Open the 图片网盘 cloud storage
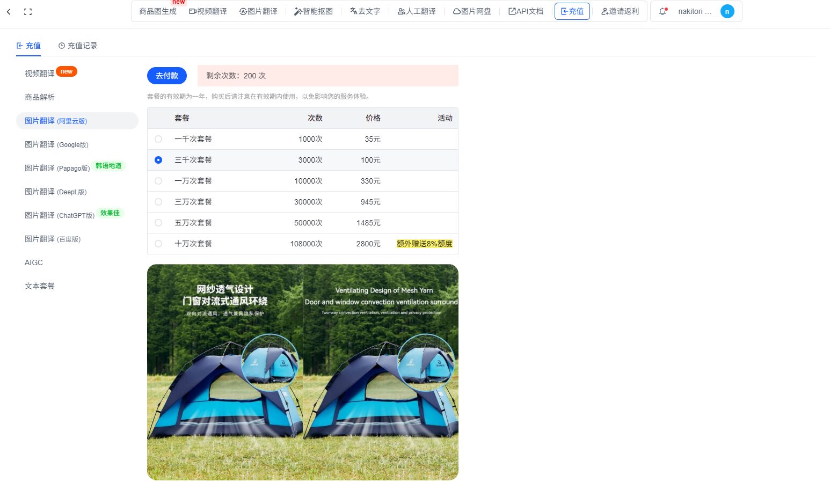830x504 pixels. 476,11
